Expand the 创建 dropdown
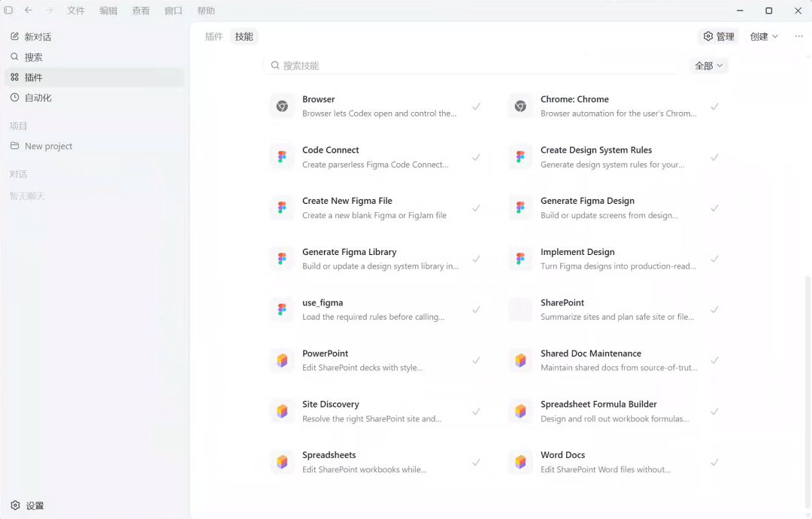This screenshot has height=519, width=812. tap(764, 36)
